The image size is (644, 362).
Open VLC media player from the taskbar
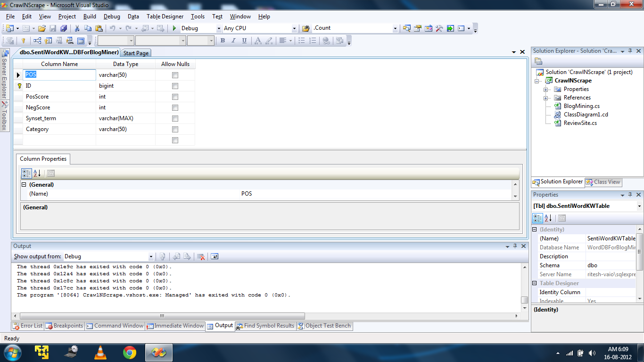100,352
